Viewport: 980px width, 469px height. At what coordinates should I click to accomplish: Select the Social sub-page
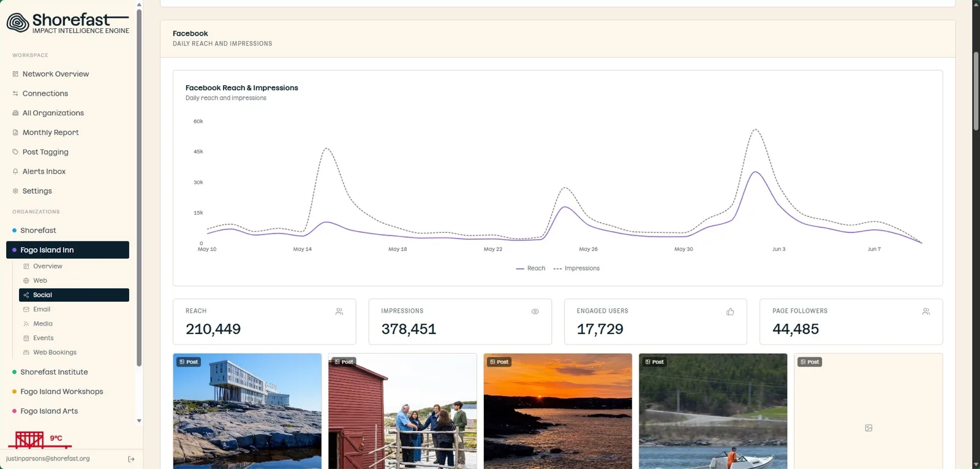74,295
